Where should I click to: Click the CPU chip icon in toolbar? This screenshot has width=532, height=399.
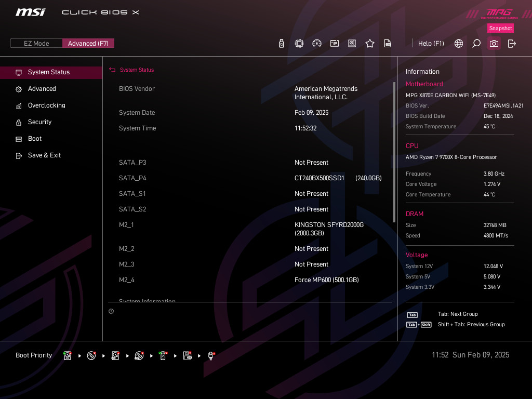(x=299, y=44)
